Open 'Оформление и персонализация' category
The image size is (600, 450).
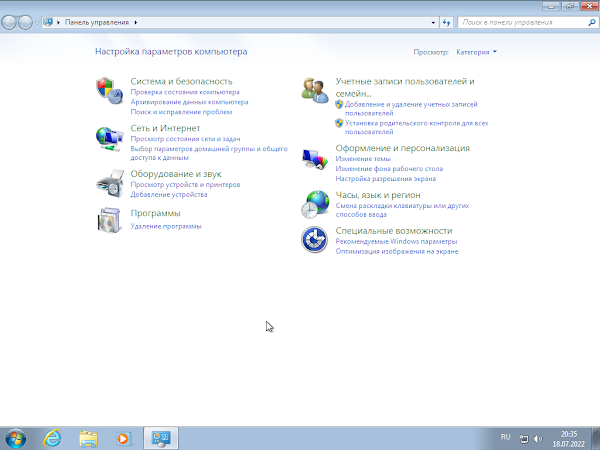pos(403,148)
